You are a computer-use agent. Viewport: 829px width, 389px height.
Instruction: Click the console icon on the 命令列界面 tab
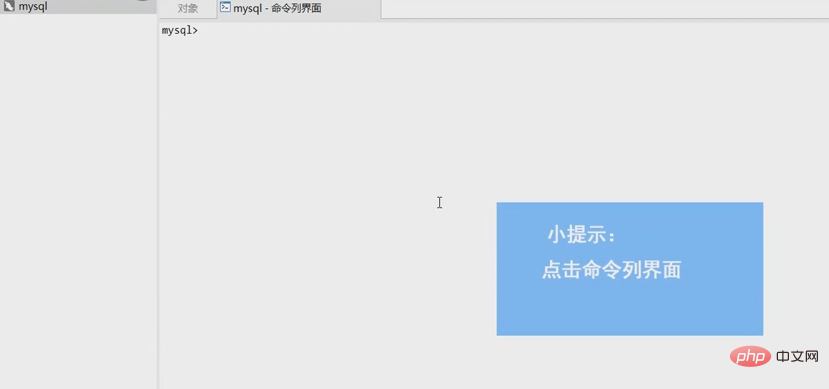point(225,7)
